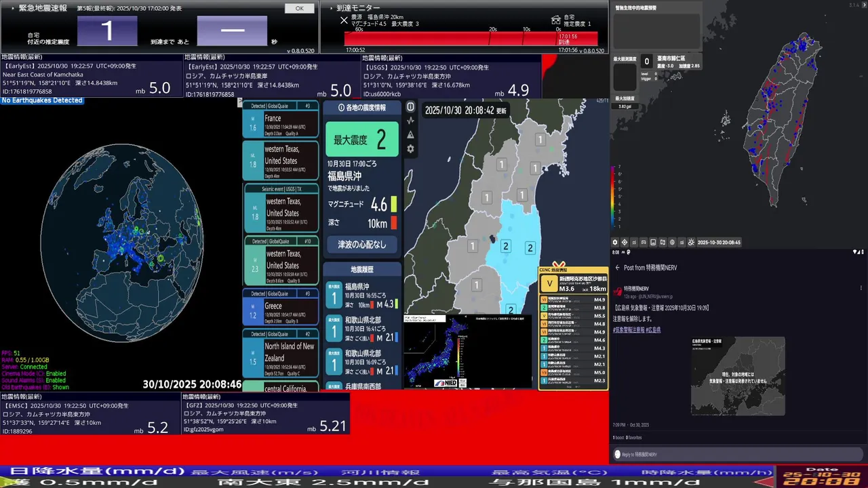This screenshot has width=868, height=488.
Task: Select the 和歌山県北部 16:09 history entry
Action: coord(362,363)
